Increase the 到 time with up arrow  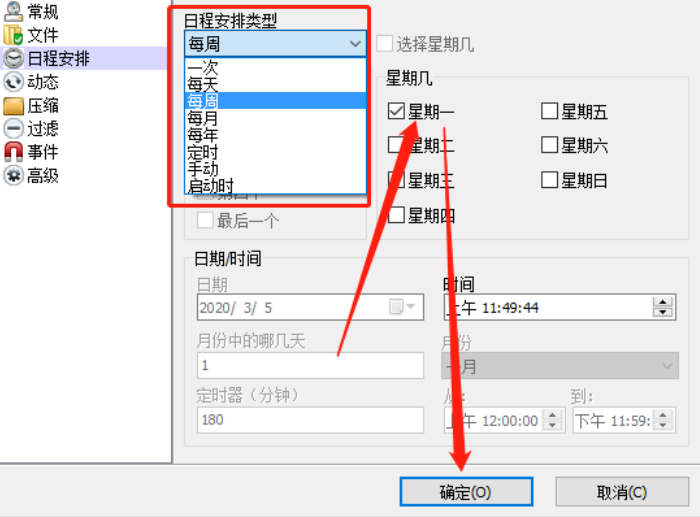(x=663, y=415)
